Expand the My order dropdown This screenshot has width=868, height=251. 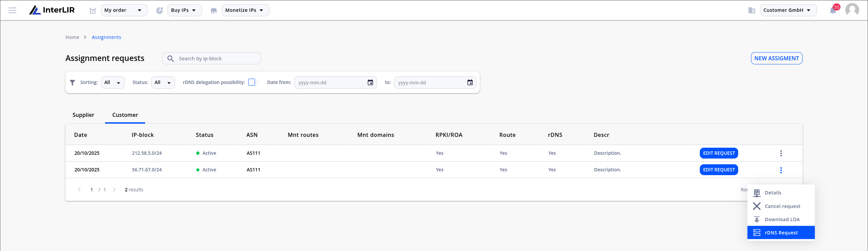coord(124,10)
